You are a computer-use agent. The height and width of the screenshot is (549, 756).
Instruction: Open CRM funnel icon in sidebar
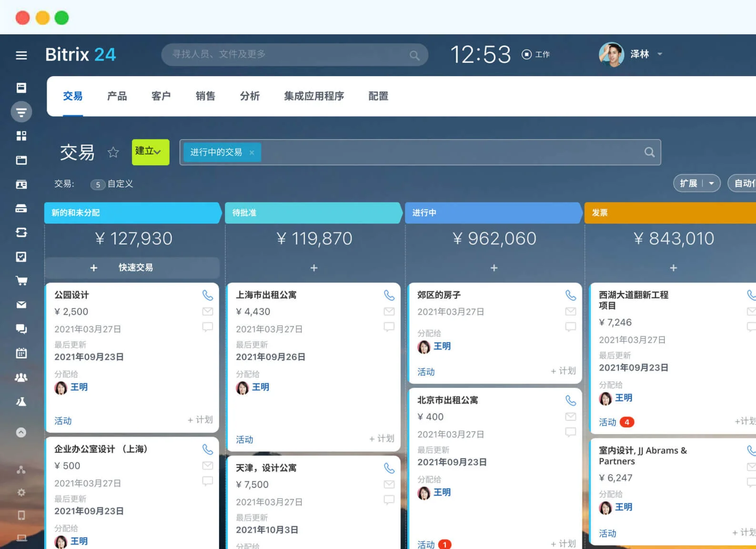point(21,112)
